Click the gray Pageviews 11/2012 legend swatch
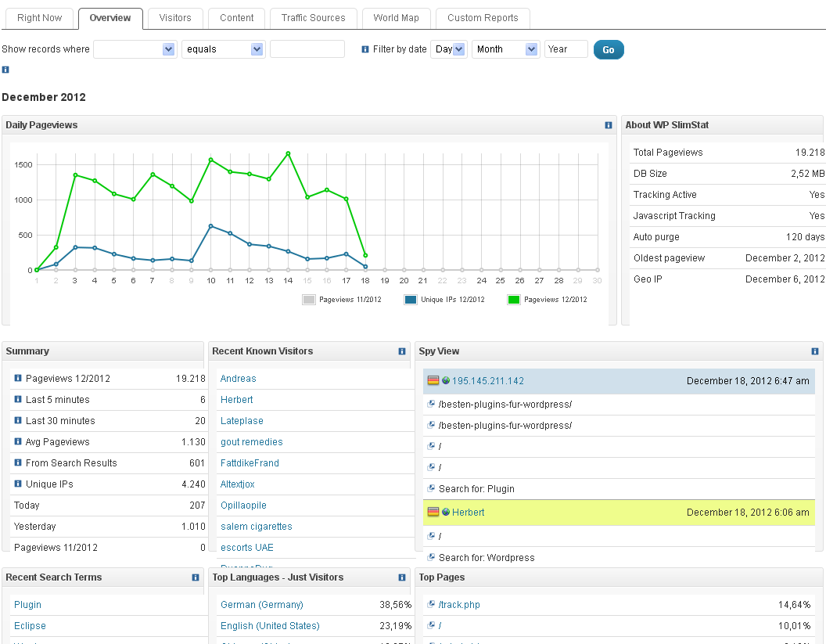The image size is (826, 644). [x=309, y=300]
